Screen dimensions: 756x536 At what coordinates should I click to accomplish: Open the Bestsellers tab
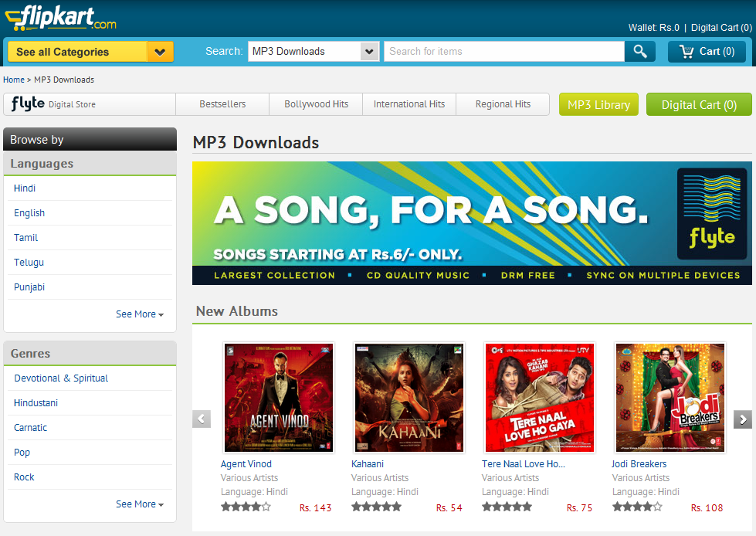222,104
